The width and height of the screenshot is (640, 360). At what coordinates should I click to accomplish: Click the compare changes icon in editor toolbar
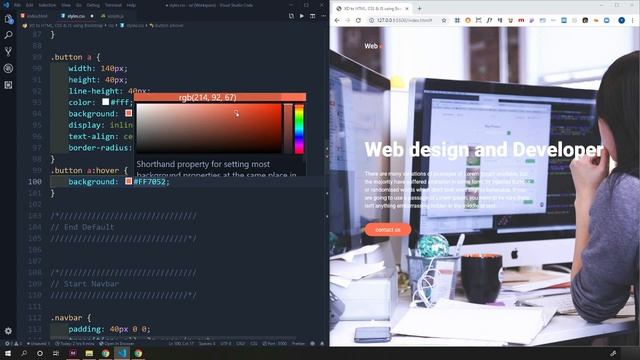point(291,16)
